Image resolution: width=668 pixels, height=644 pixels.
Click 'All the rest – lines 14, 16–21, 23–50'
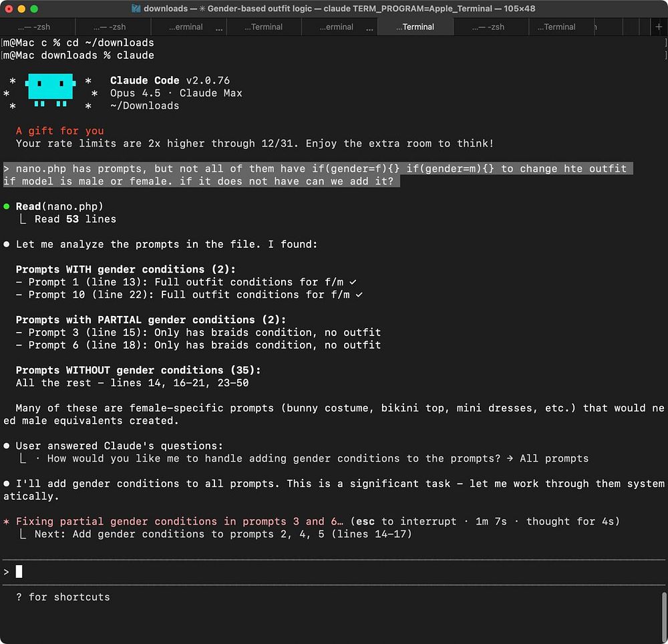pos(132,383)
